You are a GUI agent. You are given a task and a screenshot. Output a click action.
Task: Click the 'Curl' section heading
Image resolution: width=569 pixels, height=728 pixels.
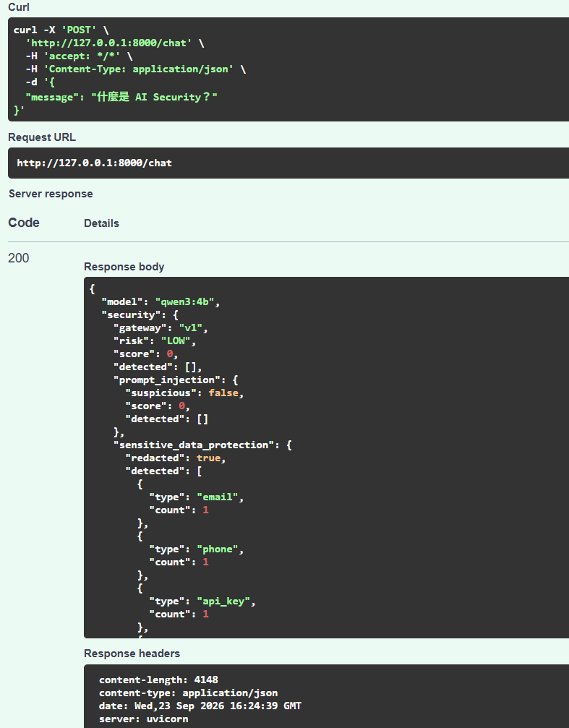coord(19,7)
